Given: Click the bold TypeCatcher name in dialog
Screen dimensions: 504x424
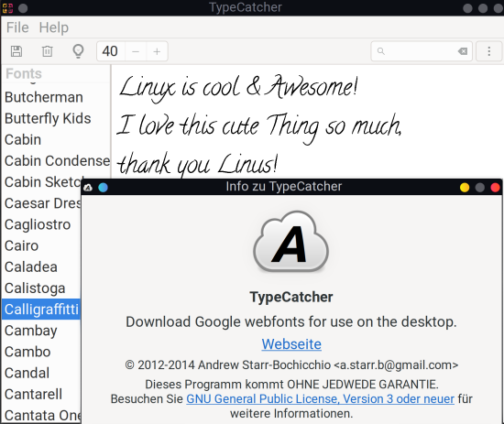Looking at the screenshot, I should (291, 297).
